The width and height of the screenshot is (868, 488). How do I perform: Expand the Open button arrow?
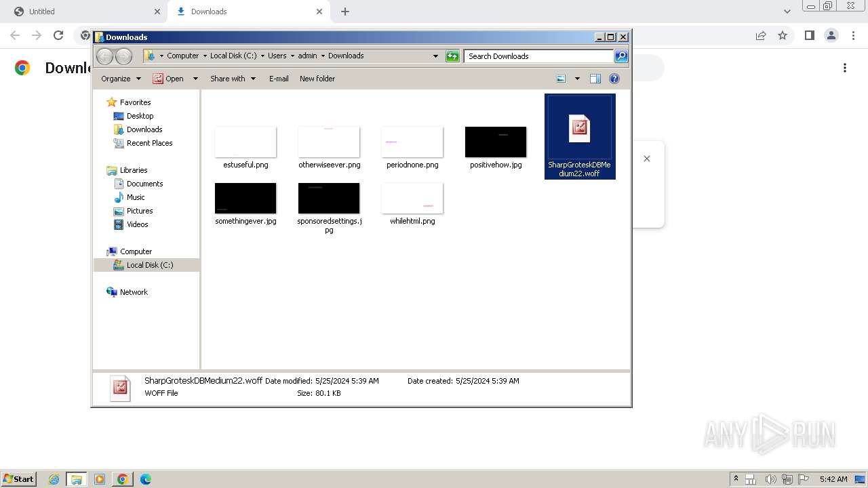point(195,79)
